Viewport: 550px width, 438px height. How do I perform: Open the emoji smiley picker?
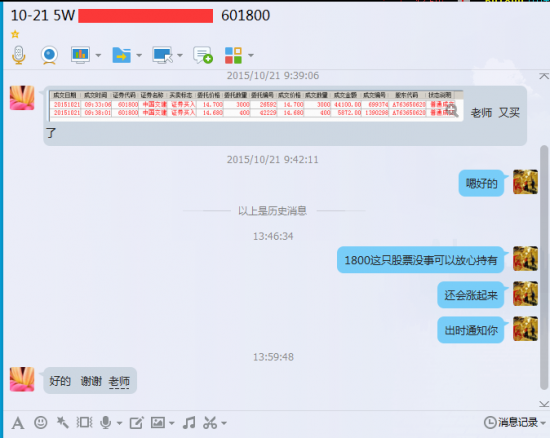tap(41, 422)
